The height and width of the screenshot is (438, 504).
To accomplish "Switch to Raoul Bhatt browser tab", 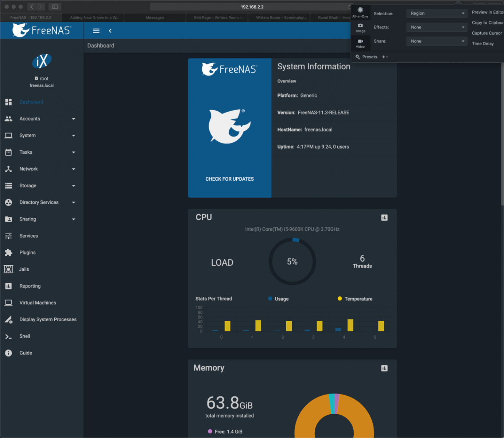I will tap(331, 18).
